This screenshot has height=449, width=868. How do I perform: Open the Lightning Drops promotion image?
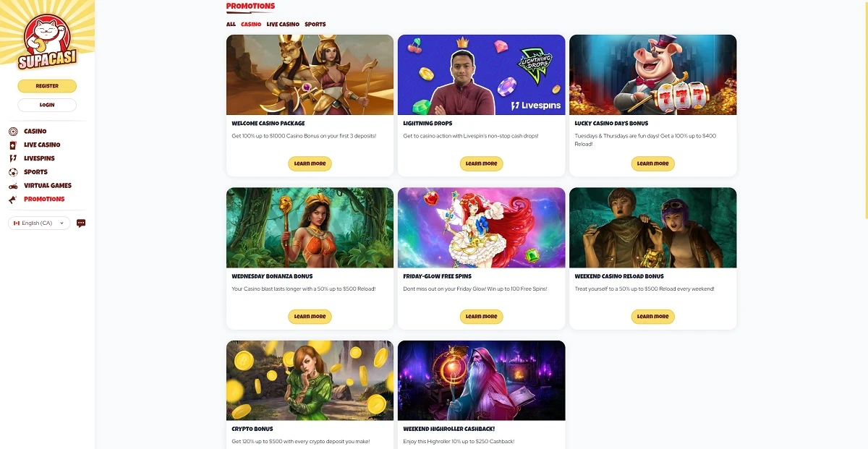[x=481, y=74]
